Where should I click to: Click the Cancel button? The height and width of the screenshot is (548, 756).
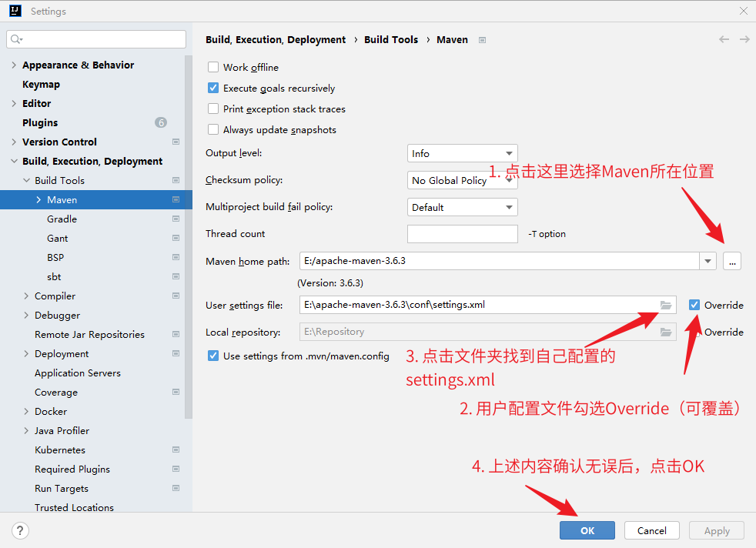[x=651, y=530]
